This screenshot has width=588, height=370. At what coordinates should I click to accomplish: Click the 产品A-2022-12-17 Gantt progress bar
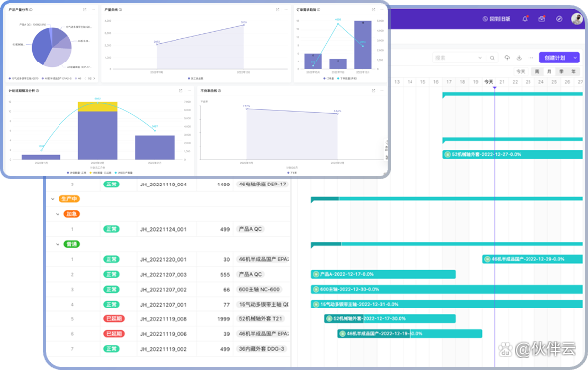pos(384,274)
